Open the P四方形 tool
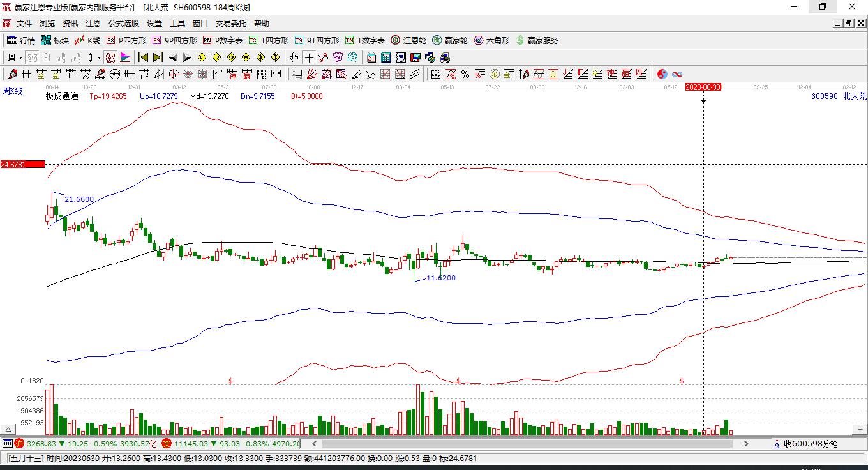This screenshot has height=470, width=868. pyautogui.click(x=126, y=40)
